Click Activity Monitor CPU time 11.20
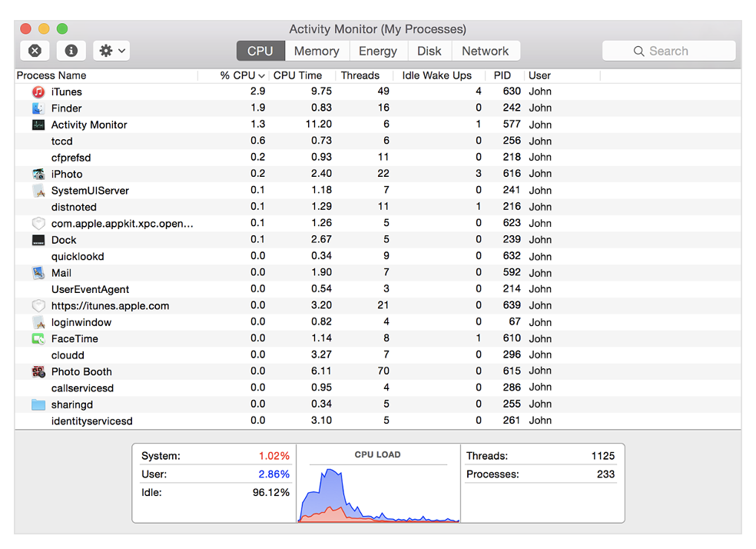This screenshot has height=549, width=756. [319, 124]
